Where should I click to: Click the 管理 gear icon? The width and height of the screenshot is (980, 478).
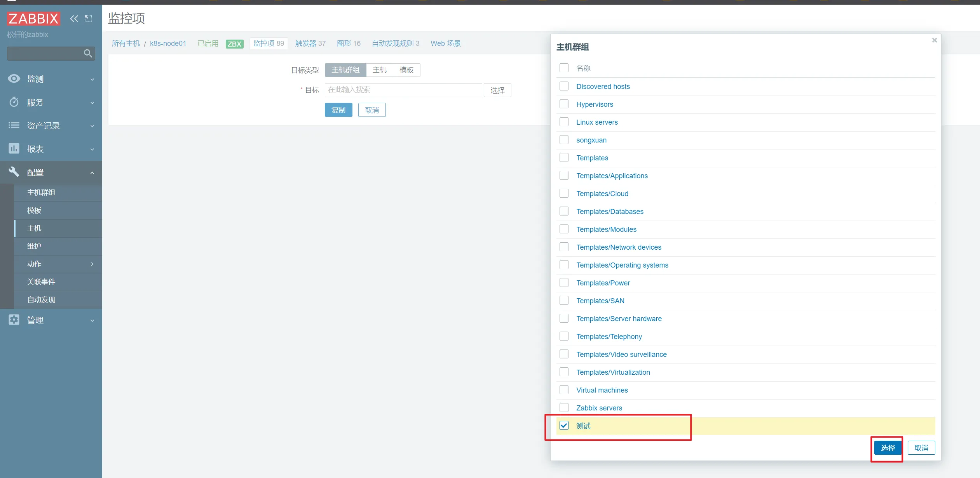[14, 320]
